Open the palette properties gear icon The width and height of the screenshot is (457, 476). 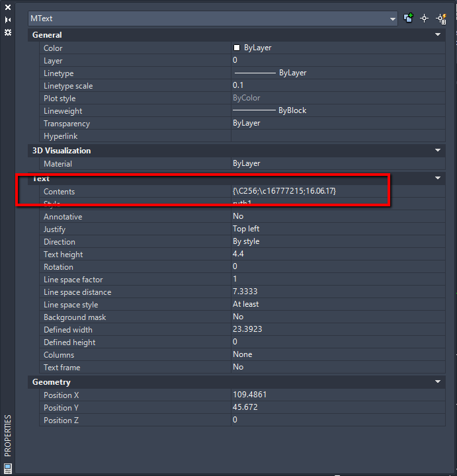coord(8,32)
